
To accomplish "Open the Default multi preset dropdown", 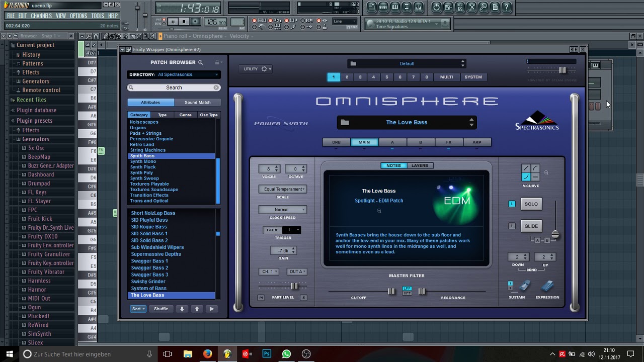I will point(407,64).
